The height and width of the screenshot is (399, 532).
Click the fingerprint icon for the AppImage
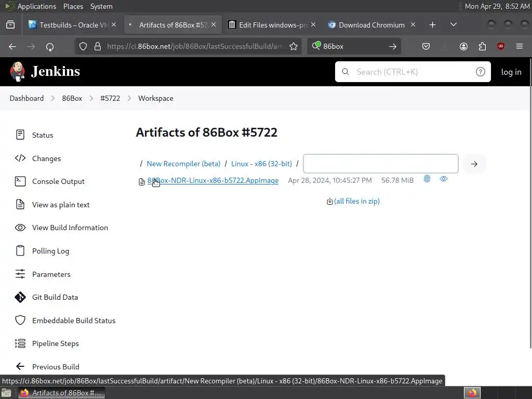point(427,179)
